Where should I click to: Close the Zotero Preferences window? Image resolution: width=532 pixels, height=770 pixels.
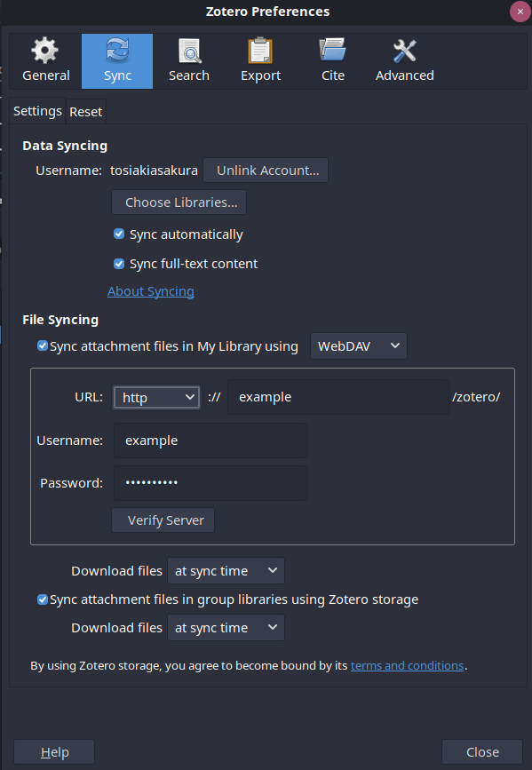tap(520, 12)
